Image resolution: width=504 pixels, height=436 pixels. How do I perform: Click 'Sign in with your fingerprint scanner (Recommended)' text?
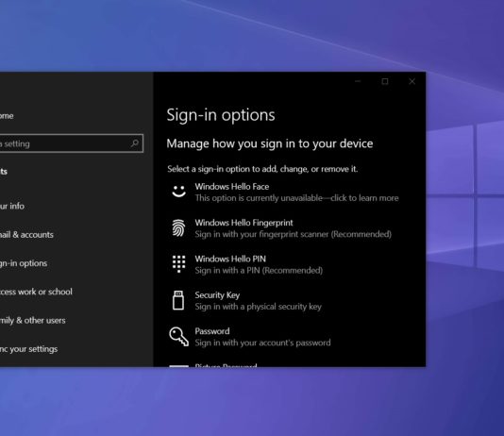click(x=294, y=234)
